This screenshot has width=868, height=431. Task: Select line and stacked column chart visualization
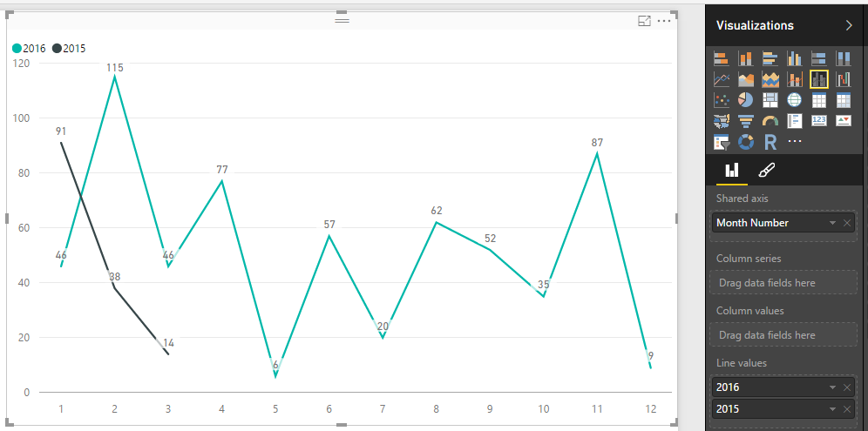(795, 80)
